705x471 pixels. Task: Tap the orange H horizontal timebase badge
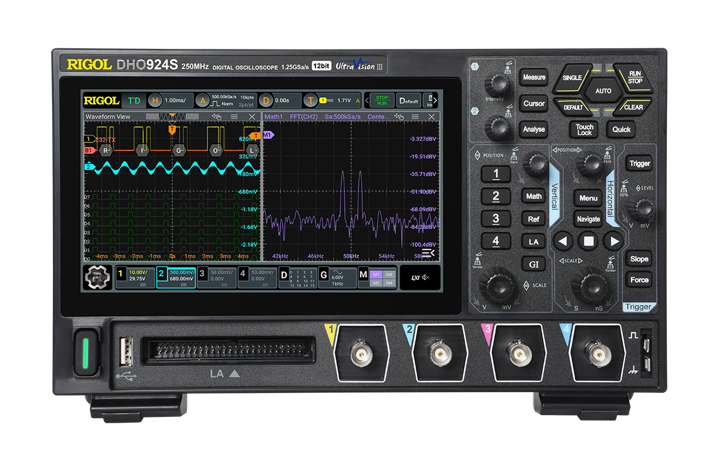click(155, 101)
